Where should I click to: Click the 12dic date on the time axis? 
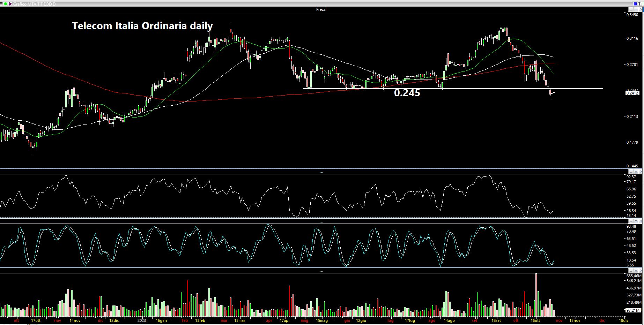[x=114, y=320]
